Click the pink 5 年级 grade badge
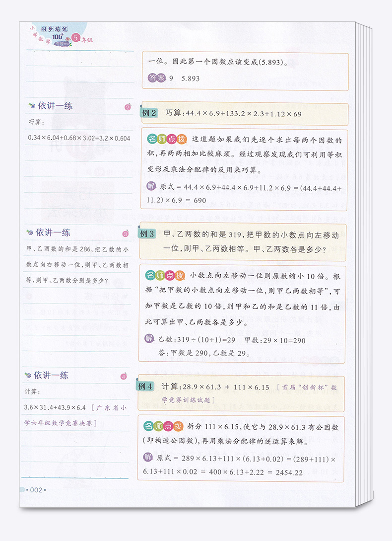Viewport: 392px width, 541px height. (82, 38)
